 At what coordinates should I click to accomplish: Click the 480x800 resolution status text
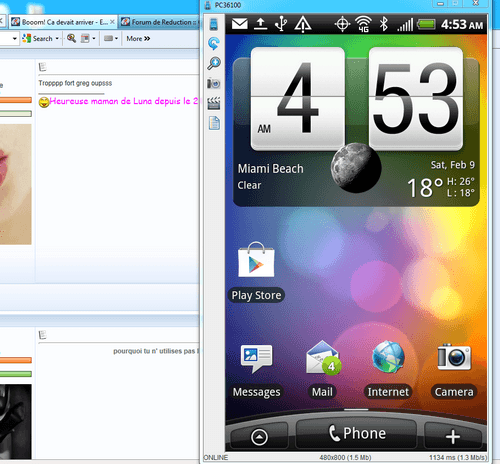click(x=345, y=458)
